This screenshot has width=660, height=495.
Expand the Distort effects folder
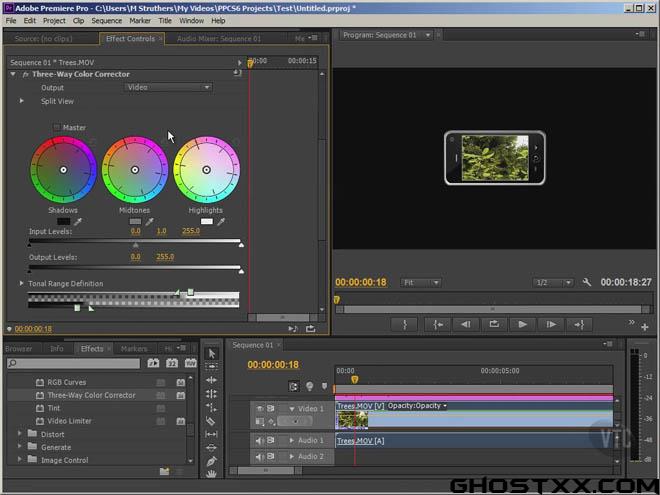tap(20, 434)
